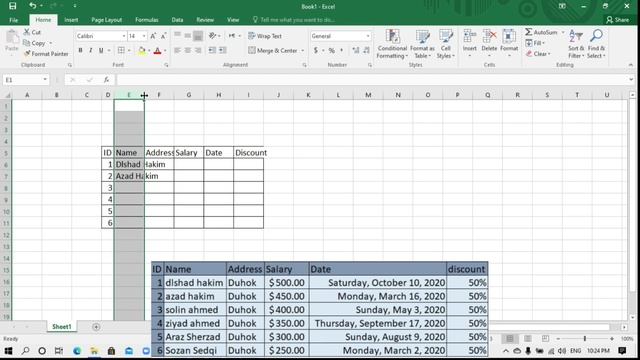Switch to the Insert tab
The image size is (640, 360).
tap(71, 20)
